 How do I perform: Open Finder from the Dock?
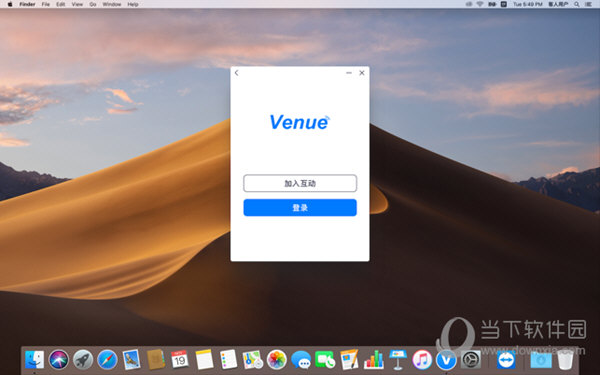[x=34, y=360]
